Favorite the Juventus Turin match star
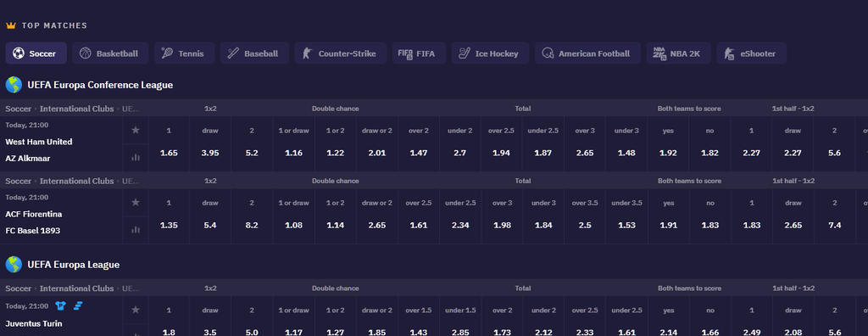Viewport: 868px width, 336px height. 136,310
